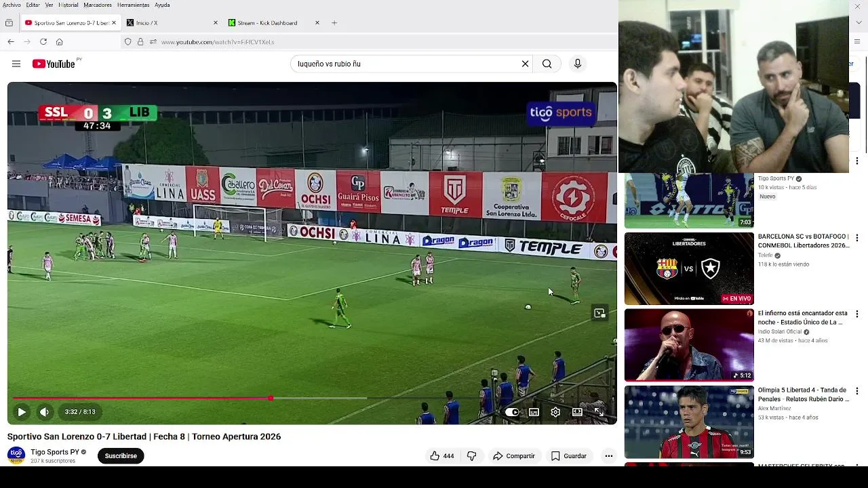Open the Historial menu
The image size is (868, 488).
point(68,5)
